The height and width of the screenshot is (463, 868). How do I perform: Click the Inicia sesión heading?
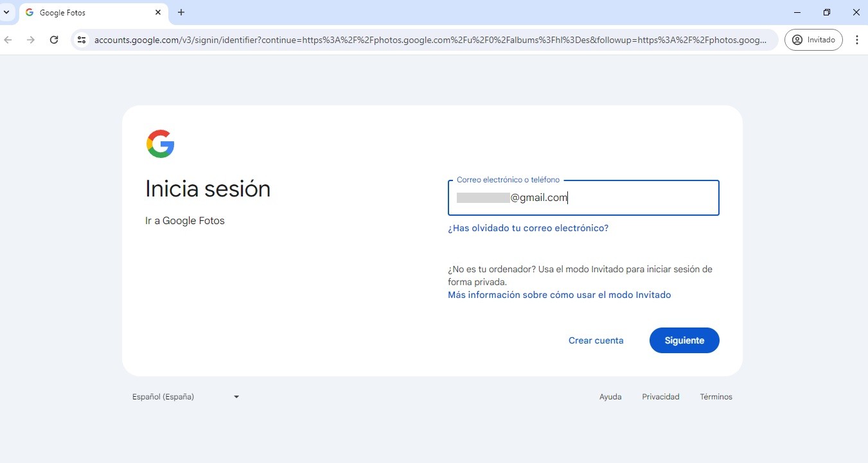click(x=208, y=189)
